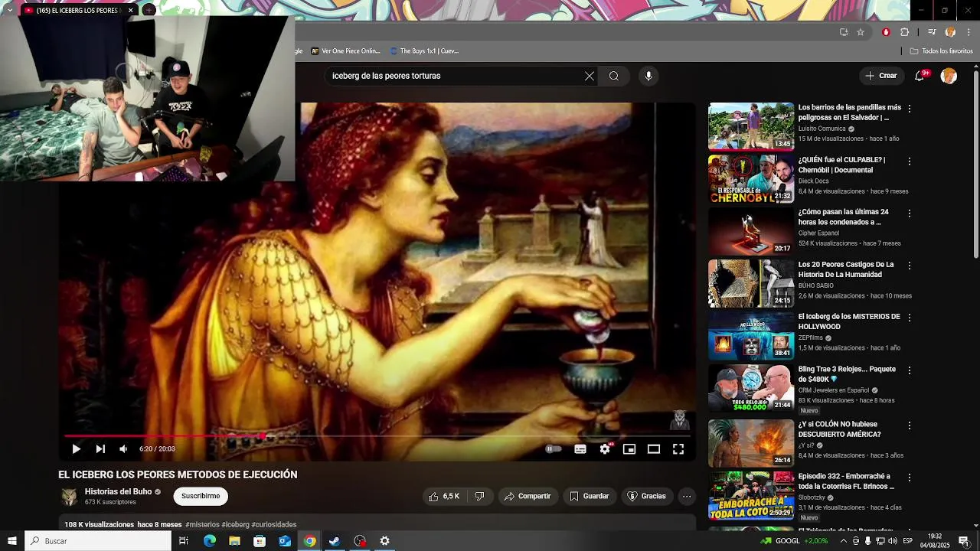Open Todos los favoritos folder
The height and width of the screenshot is (551, 980).
coord(941,51)
